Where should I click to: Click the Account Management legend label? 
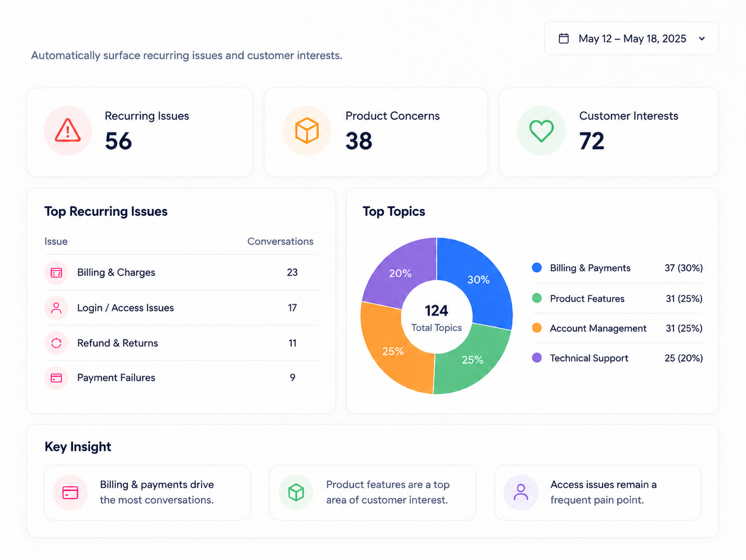point(598,328)
